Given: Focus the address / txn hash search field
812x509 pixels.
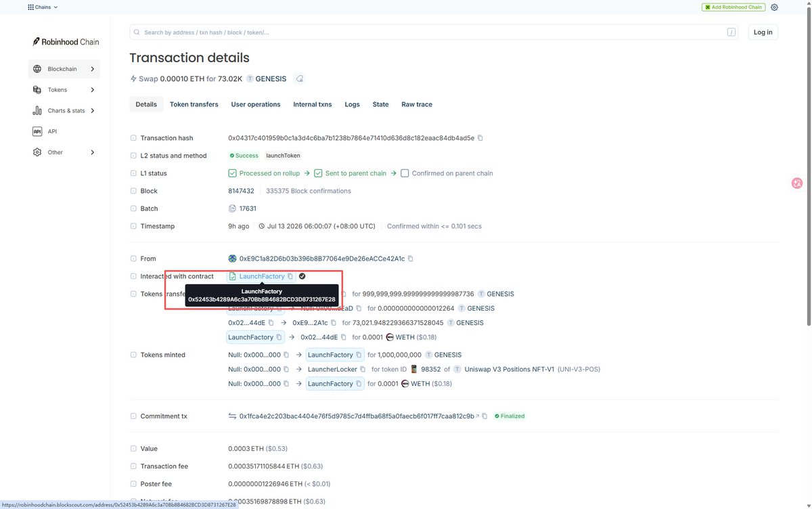Looking at the screenshot, I should [x=434, y=32].
